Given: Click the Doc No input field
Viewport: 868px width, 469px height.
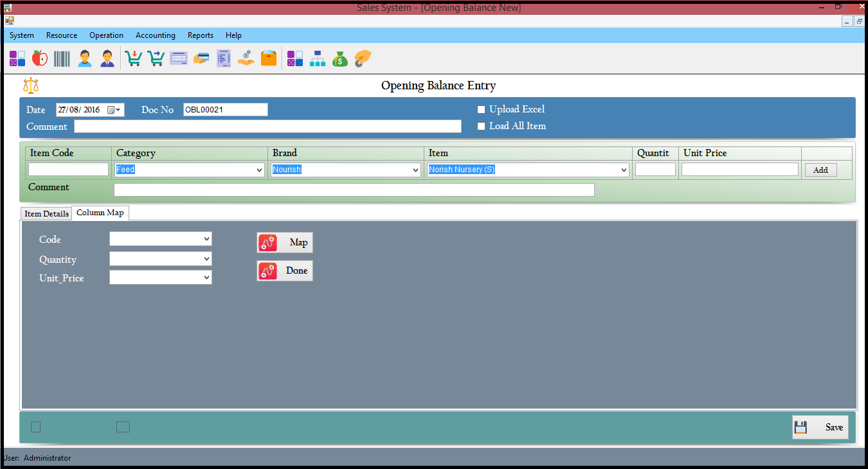Looking at the screenshot, I should point(225,110).
